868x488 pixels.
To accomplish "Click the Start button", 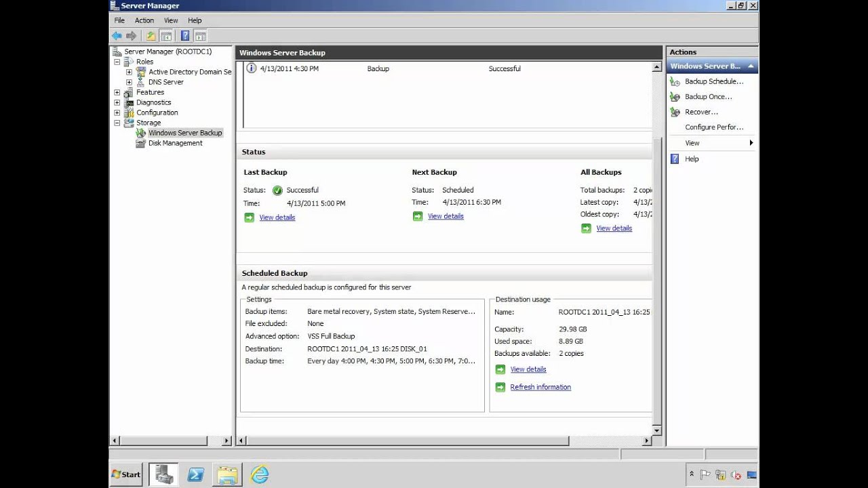I will pos(126,474).
